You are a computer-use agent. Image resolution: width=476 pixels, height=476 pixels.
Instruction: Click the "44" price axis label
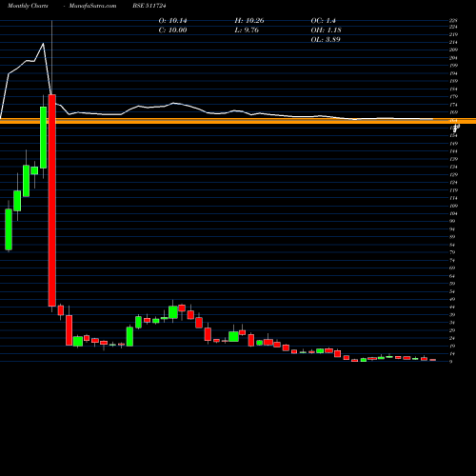452,307
